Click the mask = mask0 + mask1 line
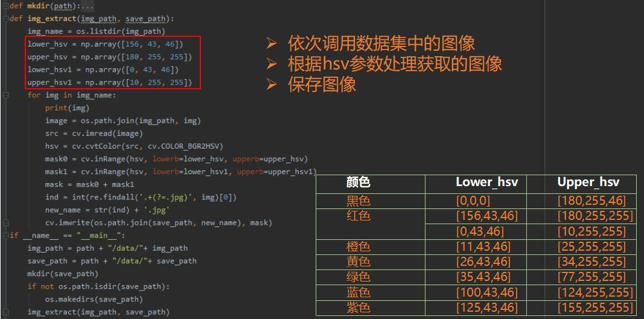The width and height of the screenshot is (644, 319). (89, 185)
